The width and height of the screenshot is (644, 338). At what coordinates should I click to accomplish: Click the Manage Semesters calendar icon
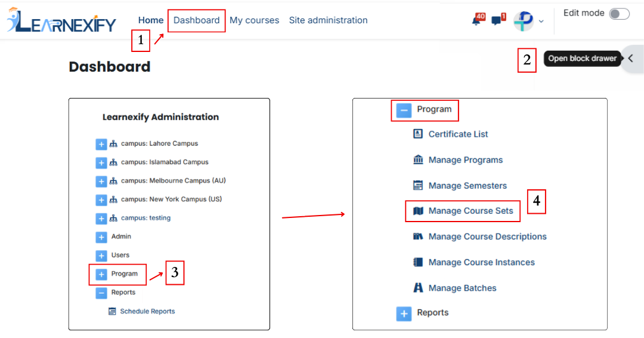coord(417,186)
